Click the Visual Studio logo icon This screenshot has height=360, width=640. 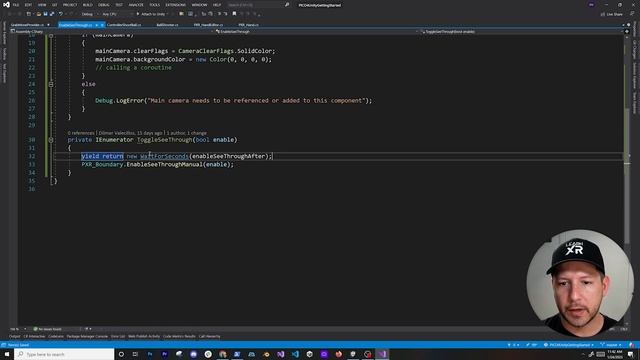pos(6,5)
